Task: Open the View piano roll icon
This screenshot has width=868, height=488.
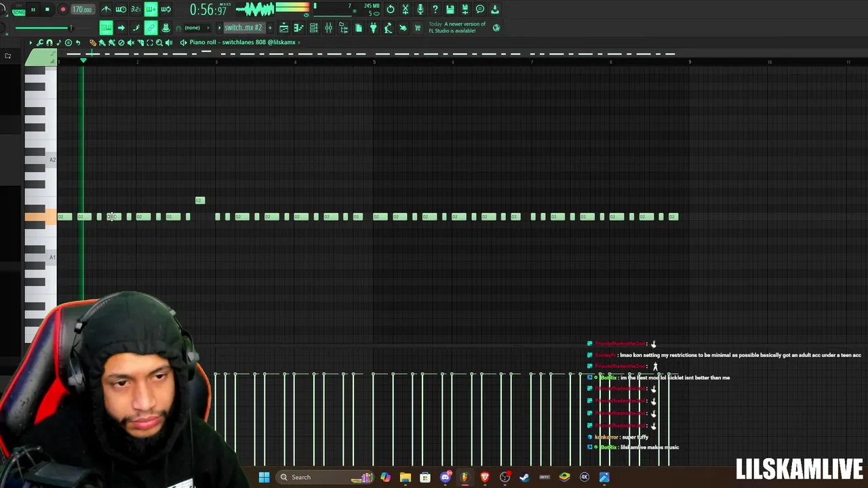Action: pos(298,28)
